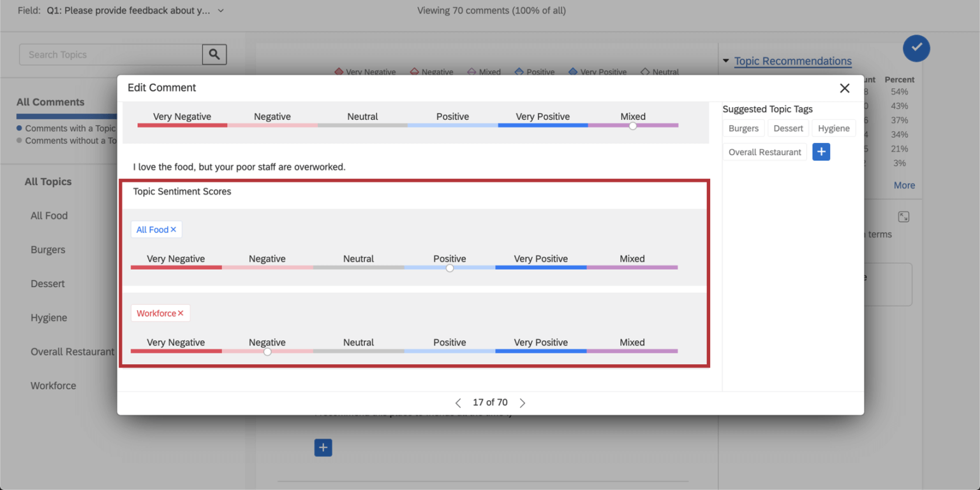Click the search magnifier icon beside Search Topics
The image size is (980, 490).
(x=214, y=54)
